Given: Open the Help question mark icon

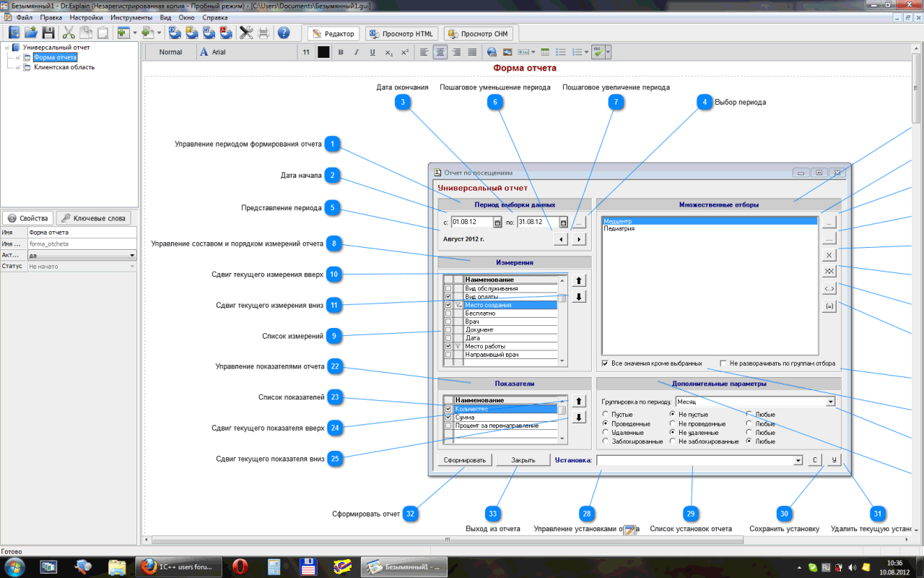Looking at the screenshot, I should 284,33.
